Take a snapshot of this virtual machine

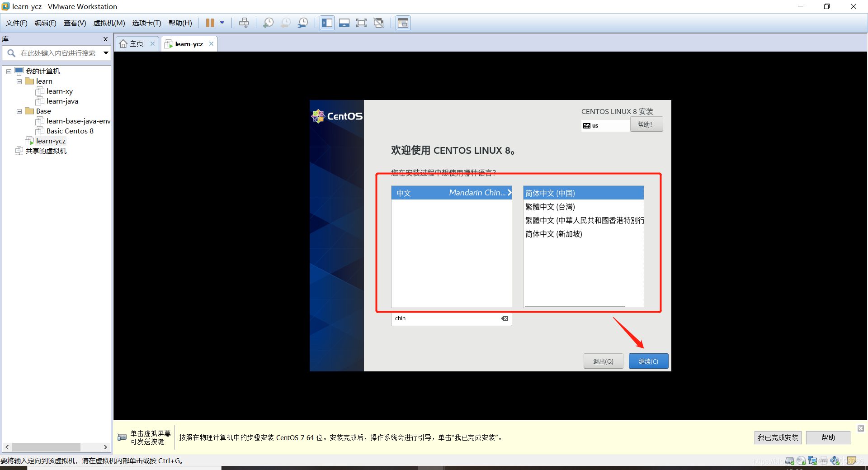click(x=268, y=23)
